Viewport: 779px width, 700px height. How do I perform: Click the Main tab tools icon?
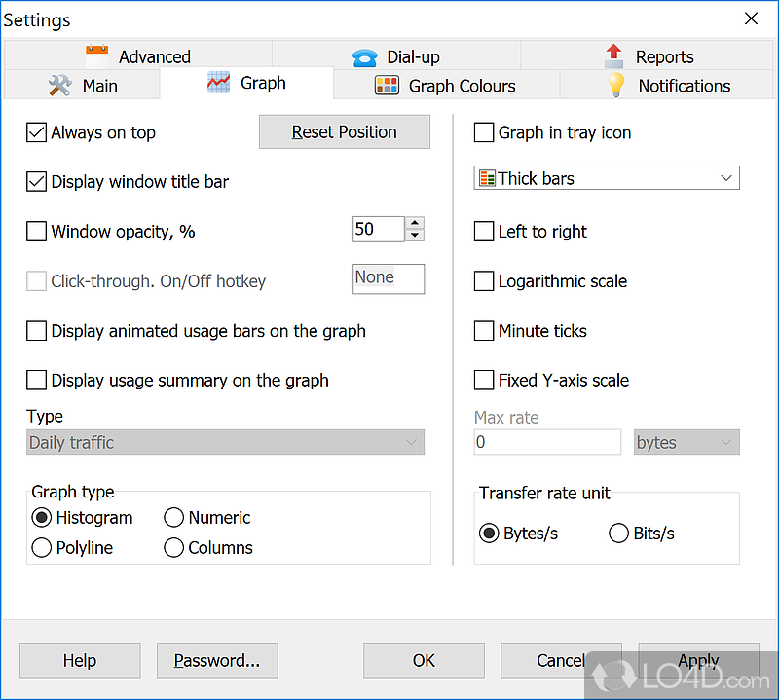(x=60, y=85)
